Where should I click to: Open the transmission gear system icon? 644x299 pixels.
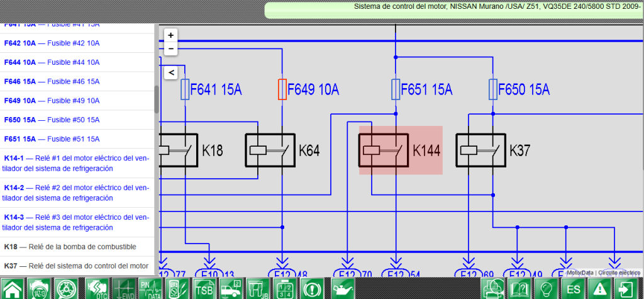67,289
